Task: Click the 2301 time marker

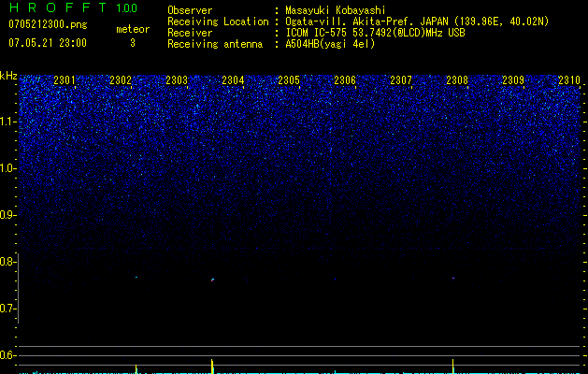Action: pyautogui.click(x=65, y=80)
